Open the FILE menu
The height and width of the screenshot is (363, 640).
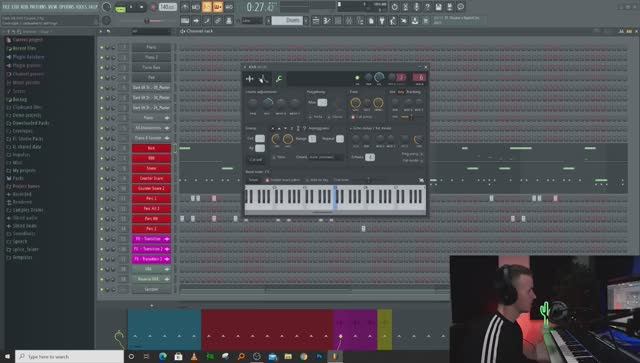click(x=6, y=7)
